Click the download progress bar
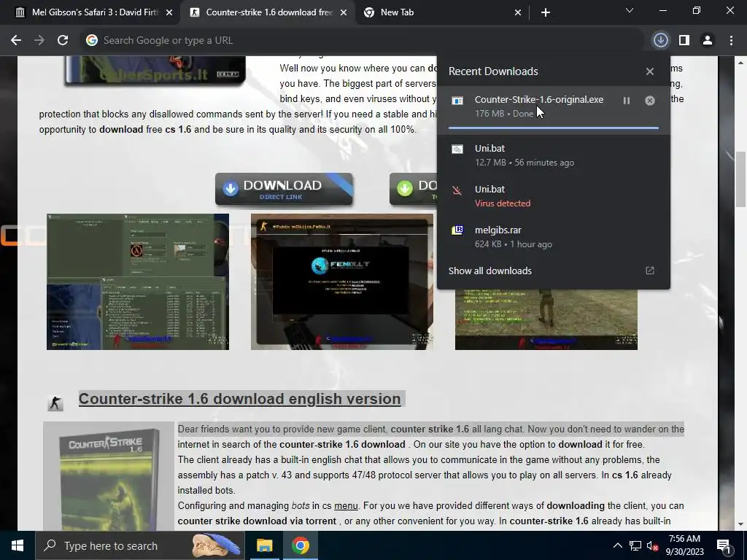The width and height of the screenshot is (747, 560). tap(554, 128)
